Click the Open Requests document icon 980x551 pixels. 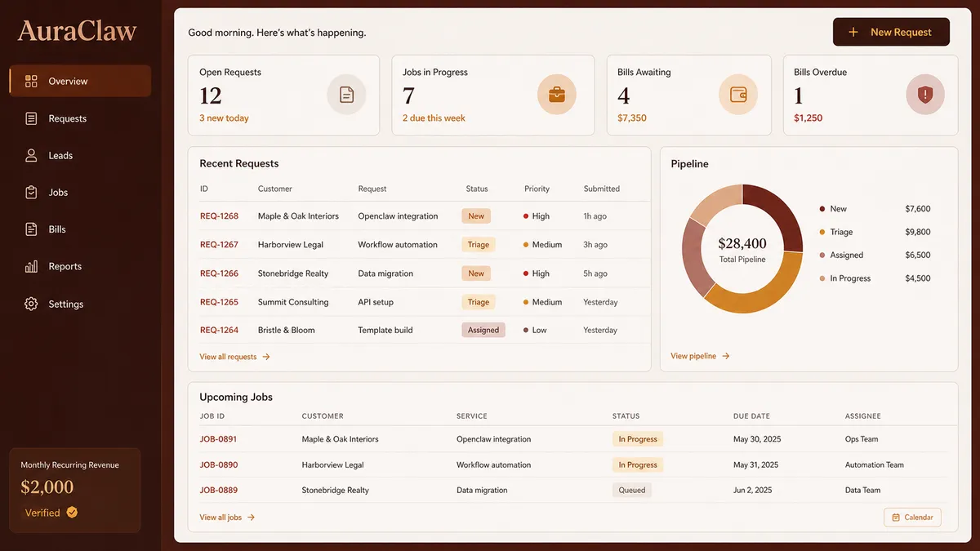tap(347, 95)
